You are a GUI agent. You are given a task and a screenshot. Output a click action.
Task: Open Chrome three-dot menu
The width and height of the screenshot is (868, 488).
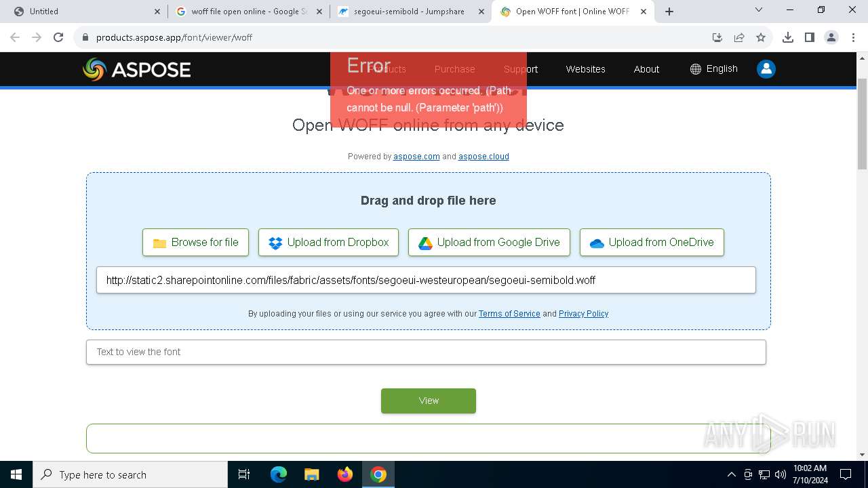(852, 37)
